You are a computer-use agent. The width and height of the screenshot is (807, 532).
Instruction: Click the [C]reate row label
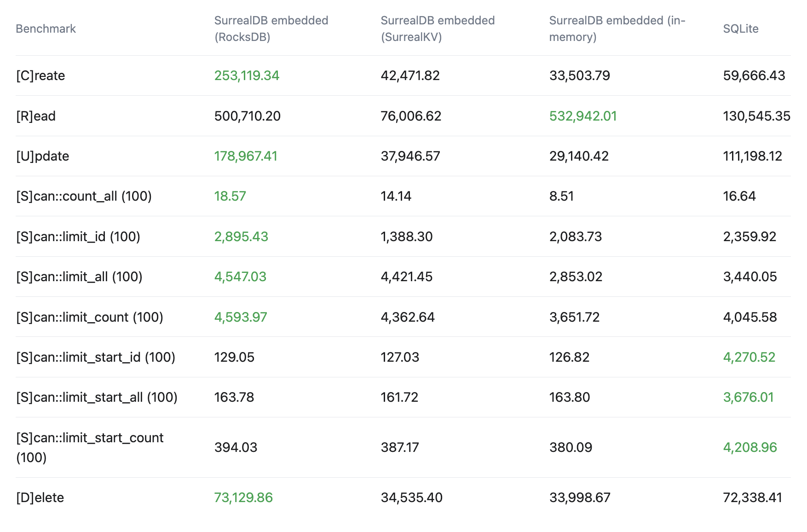coord(40,75)
